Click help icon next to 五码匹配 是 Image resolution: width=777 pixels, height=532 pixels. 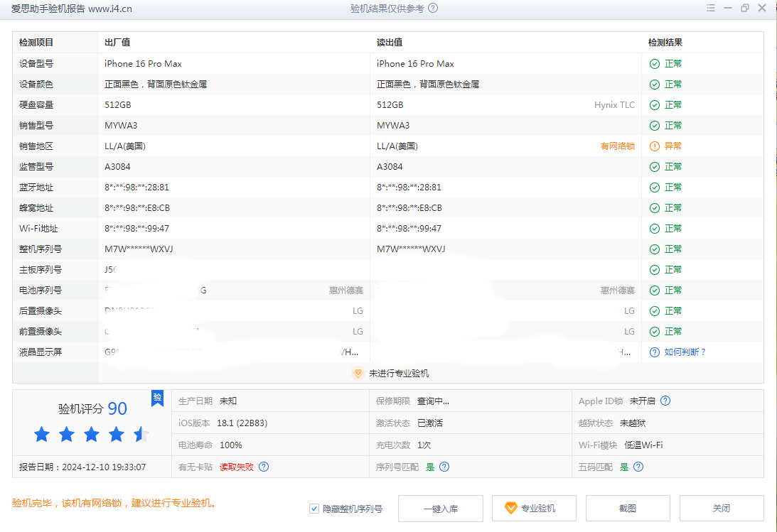click(638, 467)
